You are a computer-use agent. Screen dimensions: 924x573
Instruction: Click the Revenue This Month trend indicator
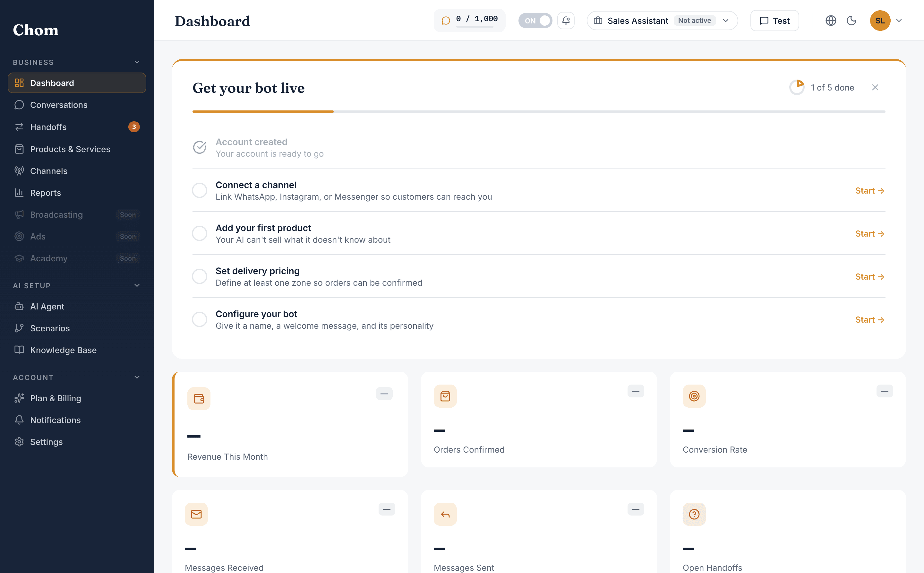coord(384,394)
